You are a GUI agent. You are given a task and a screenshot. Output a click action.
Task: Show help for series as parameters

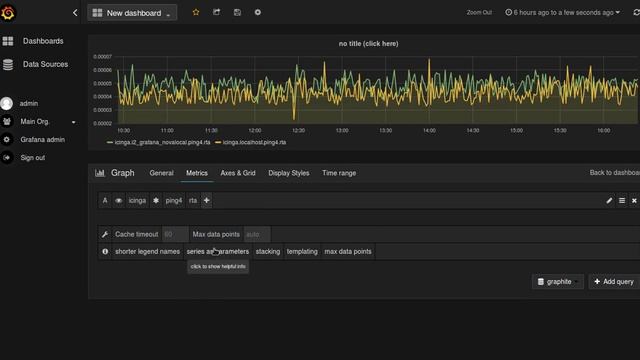(218, 251)
